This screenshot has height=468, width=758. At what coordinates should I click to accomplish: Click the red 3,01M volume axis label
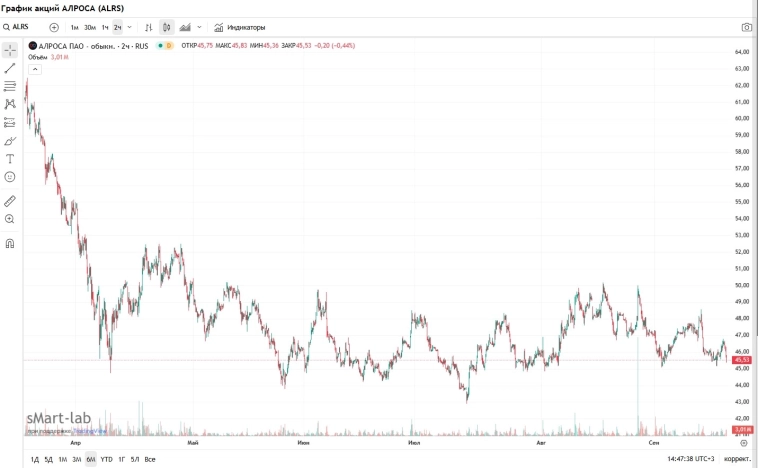coord(742,429)
